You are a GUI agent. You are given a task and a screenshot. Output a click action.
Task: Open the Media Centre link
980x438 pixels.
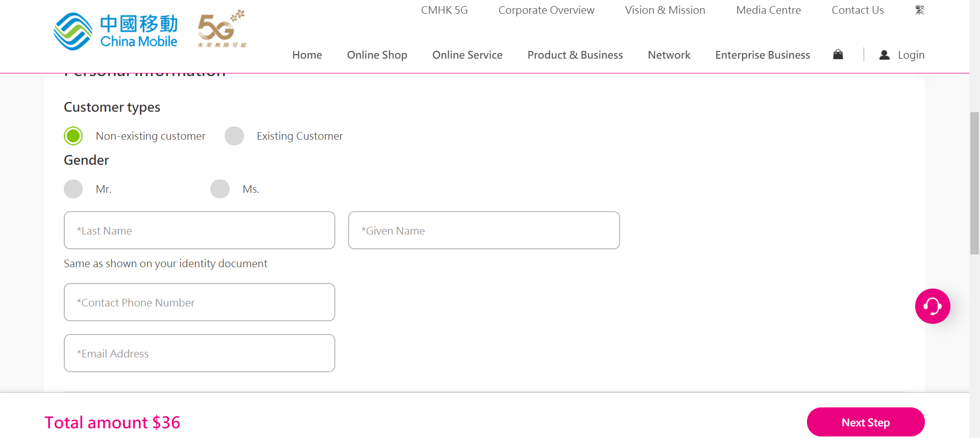(x=769, y=10)
